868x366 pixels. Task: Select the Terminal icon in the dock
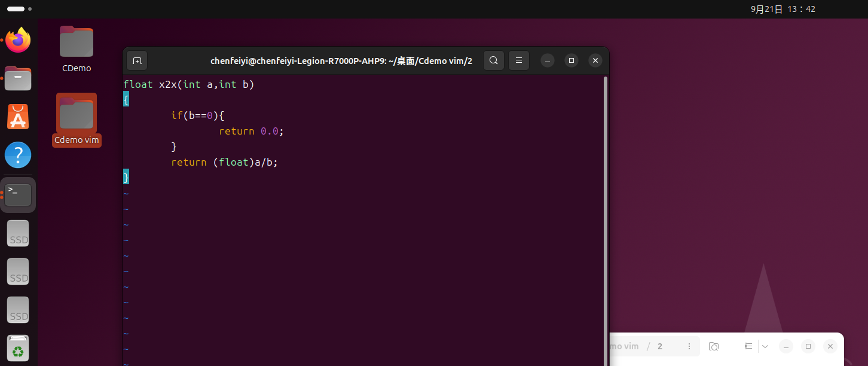tap(18, 194)
